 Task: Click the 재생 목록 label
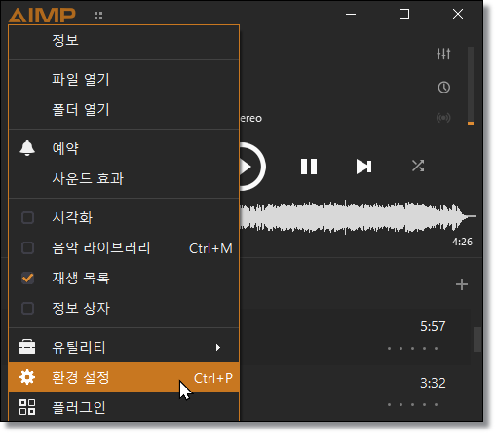click(x=81, y=279)
